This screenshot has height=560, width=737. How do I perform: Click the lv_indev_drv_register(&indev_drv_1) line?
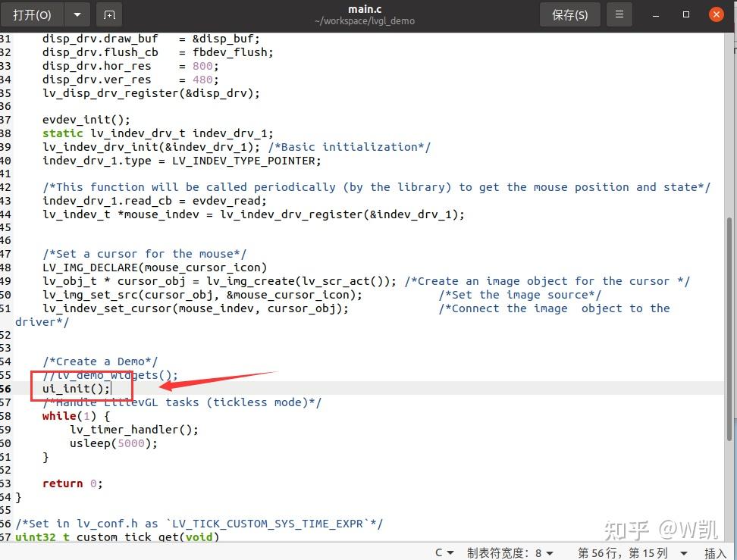click(253, 214)
